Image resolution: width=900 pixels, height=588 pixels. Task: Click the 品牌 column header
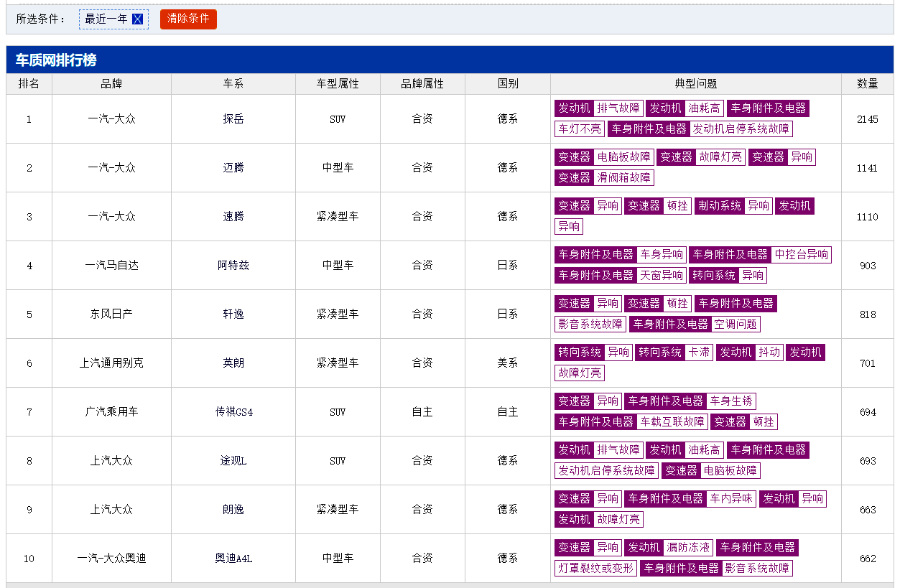point(111,84)
